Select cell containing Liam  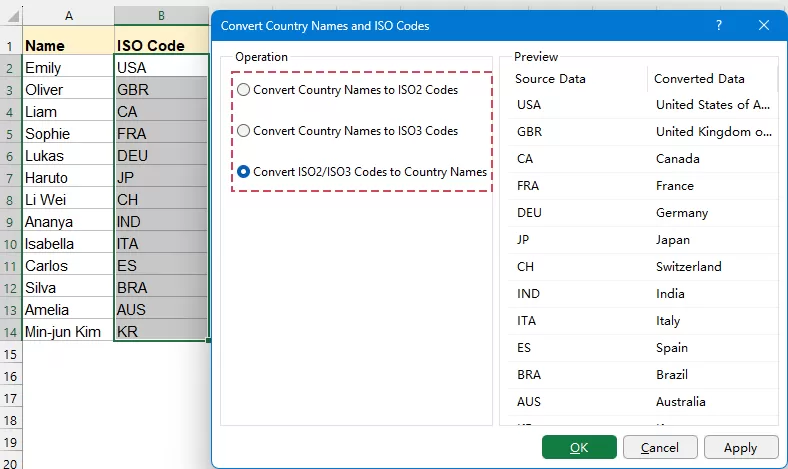(x=68, y=112)
